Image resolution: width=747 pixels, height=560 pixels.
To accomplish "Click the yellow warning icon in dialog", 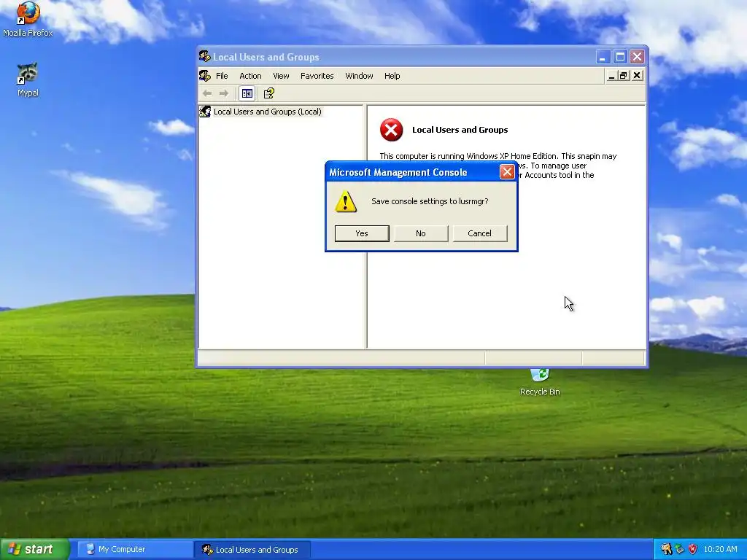I will pos(346,201).
